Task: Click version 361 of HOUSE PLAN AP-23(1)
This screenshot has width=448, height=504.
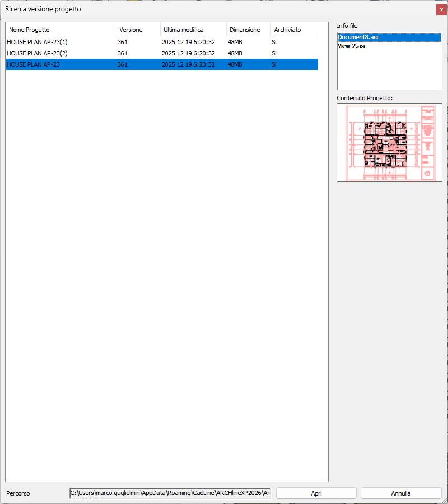Action: pyautogui.click(x=123, y=42)
